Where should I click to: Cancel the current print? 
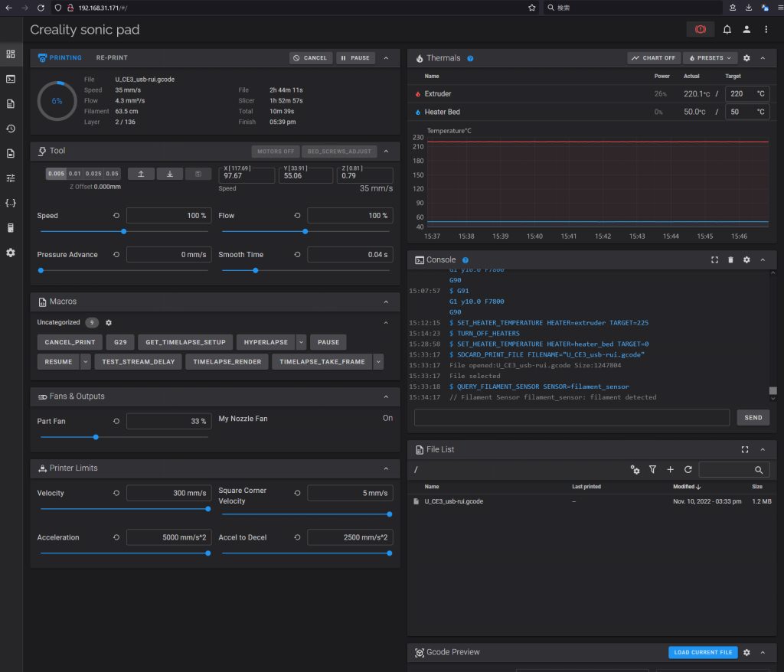[x=310, y=58]
